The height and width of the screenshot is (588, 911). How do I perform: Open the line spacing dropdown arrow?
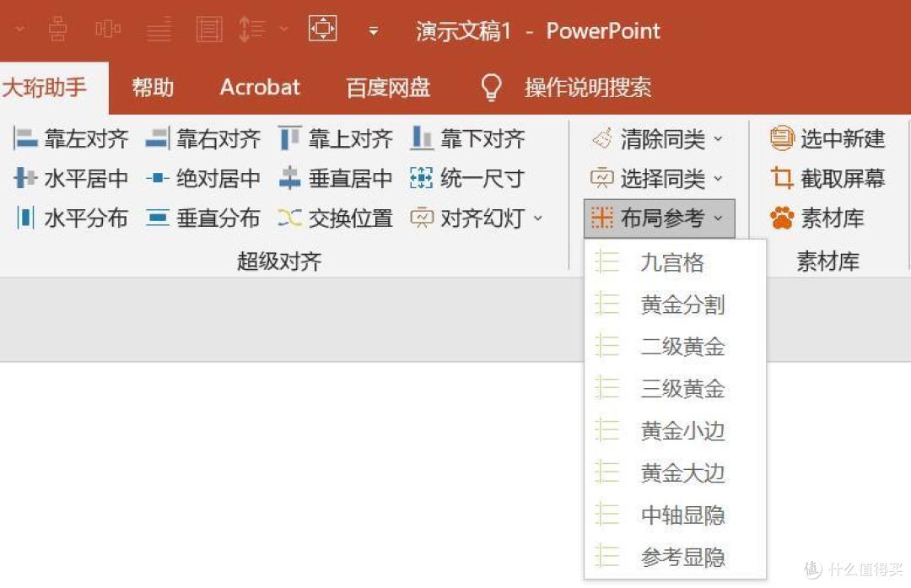coord(284,29)
